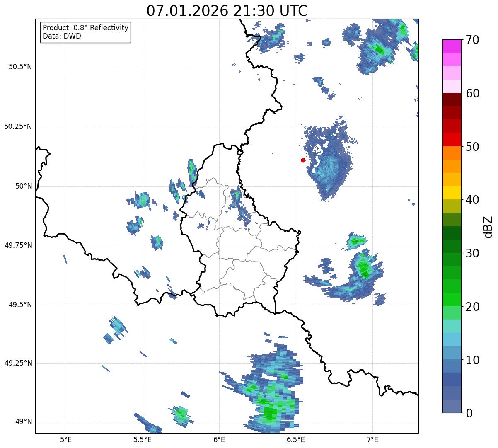
Task: Click the yellow swatch just above 40
Action: 452,193
